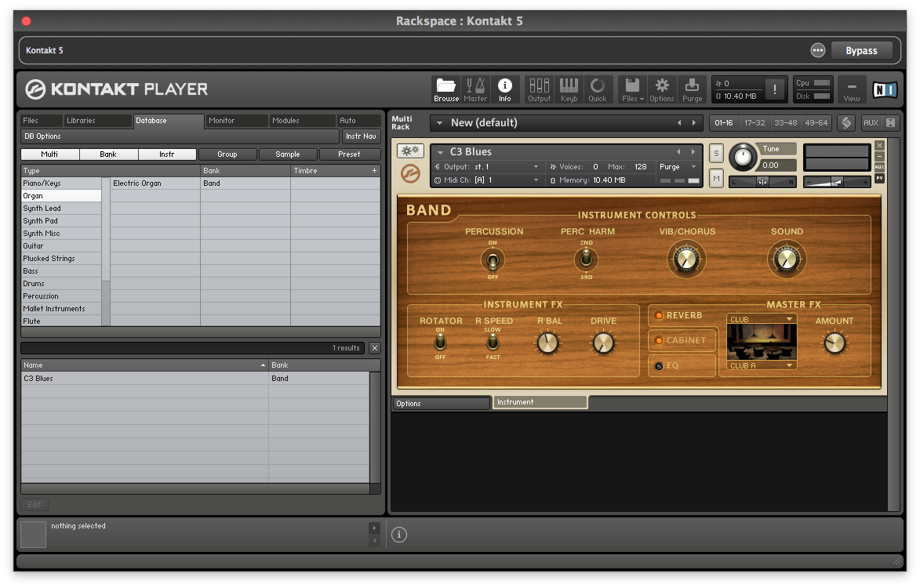
Task: Click the Bypass button
Action: point(861,51)
